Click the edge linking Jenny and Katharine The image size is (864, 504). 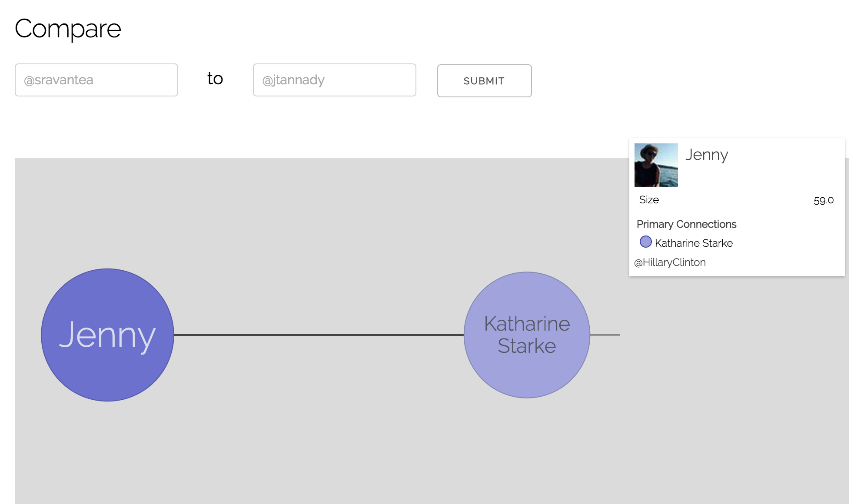pyautogui.click(x=319, y=335)
